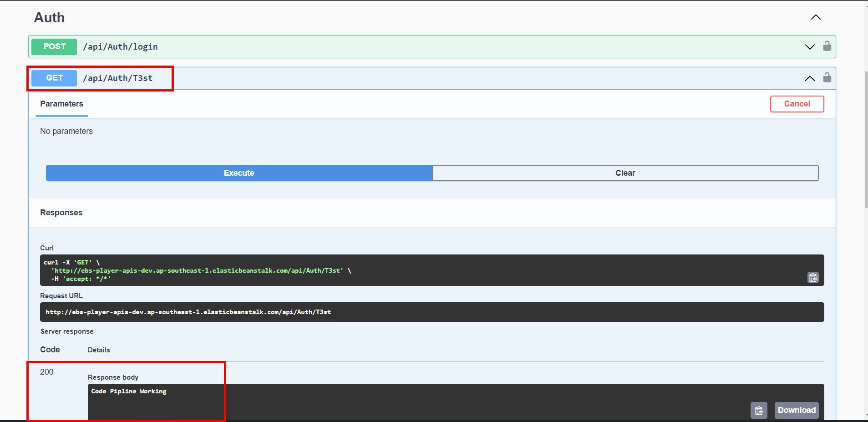This screenshot has height=422, width=868.
Task: Click the Response body label
Action: point(113,377)
